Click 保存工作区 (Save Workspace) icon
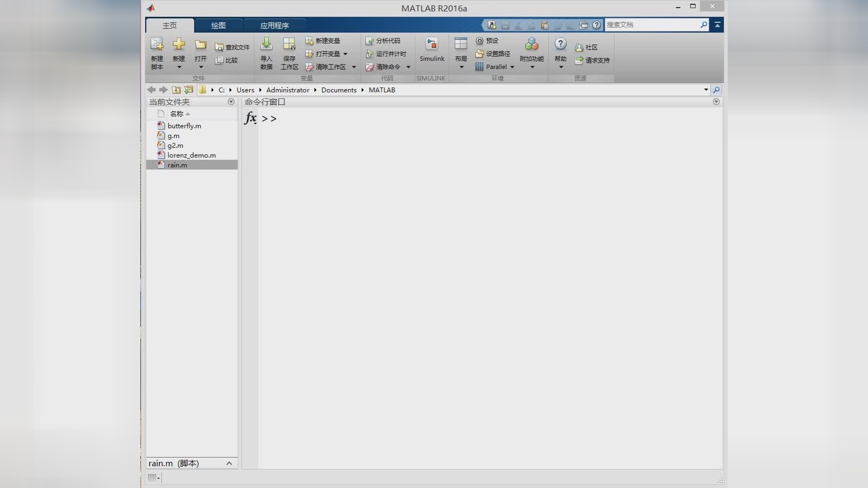The image size is (868, 488). coord(289,45)
